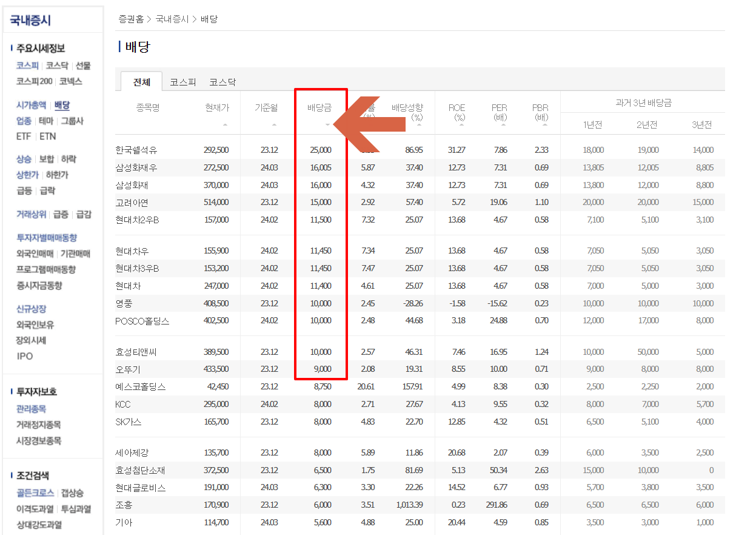Switch to 코스피 tab above table
The height and width of the screenshot is (535, 756).
[x=182, y=82]
